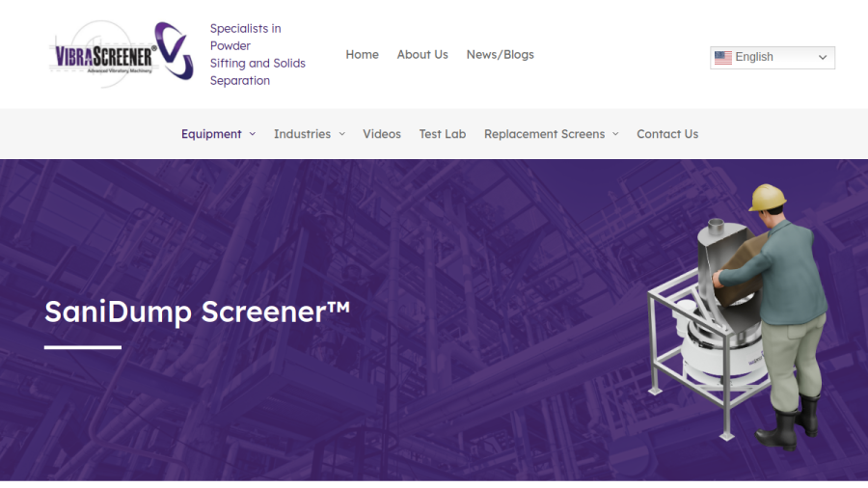Open the Industries menu
Screen dimensions: 868x488
coord(302,134)
